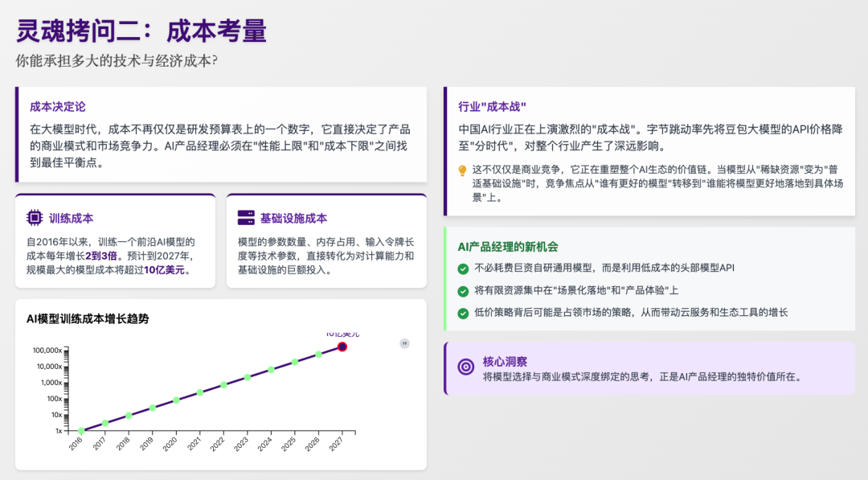Click the slide title 灵魂拷问二：成本考量

pos(141,31)
